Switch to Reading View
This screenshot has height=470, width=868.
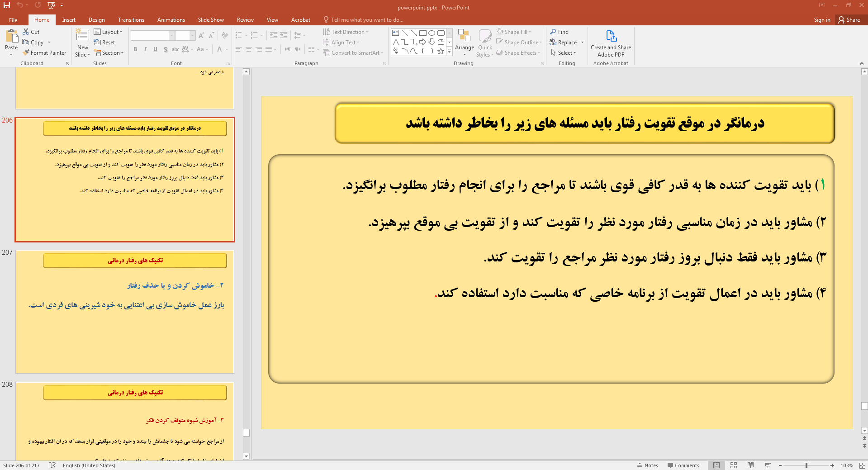click(x=751, y=465)
